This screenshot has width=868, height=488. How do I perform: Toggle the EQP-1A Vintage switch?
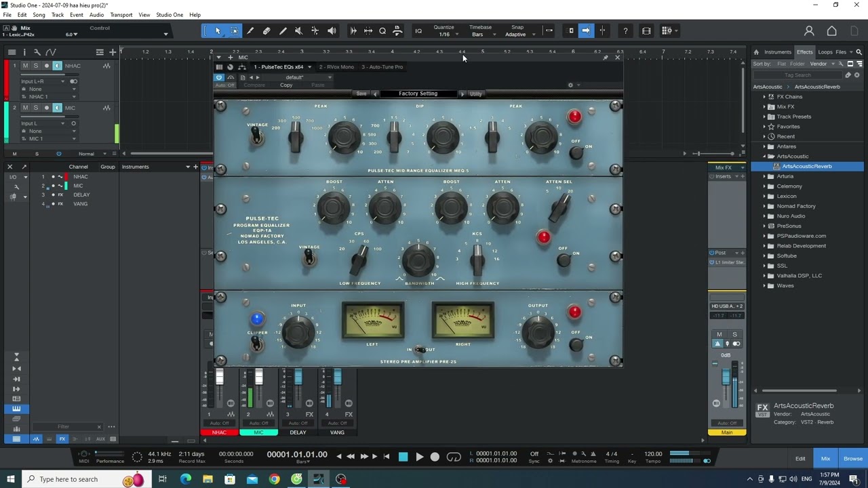(309, 257)
